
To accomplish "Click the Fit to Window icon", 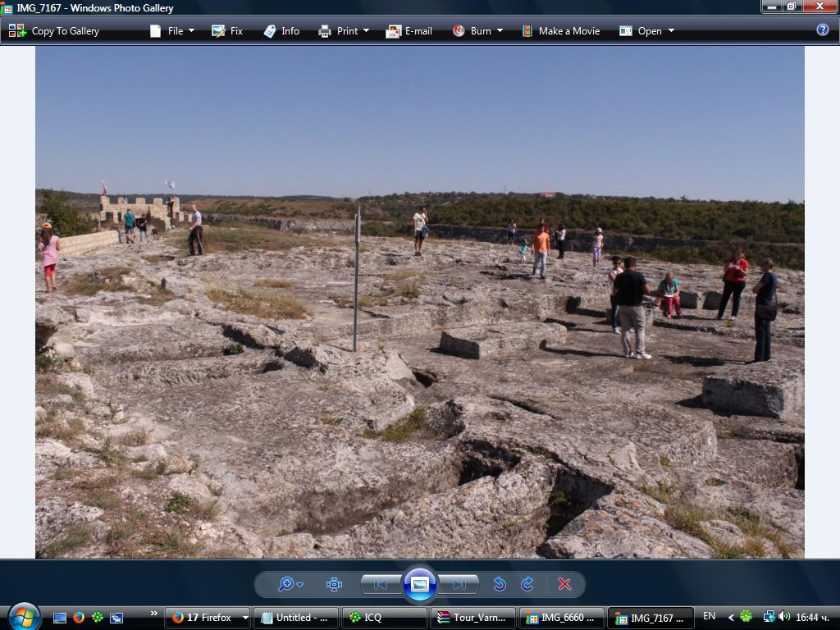I will (x=334, y=584).
